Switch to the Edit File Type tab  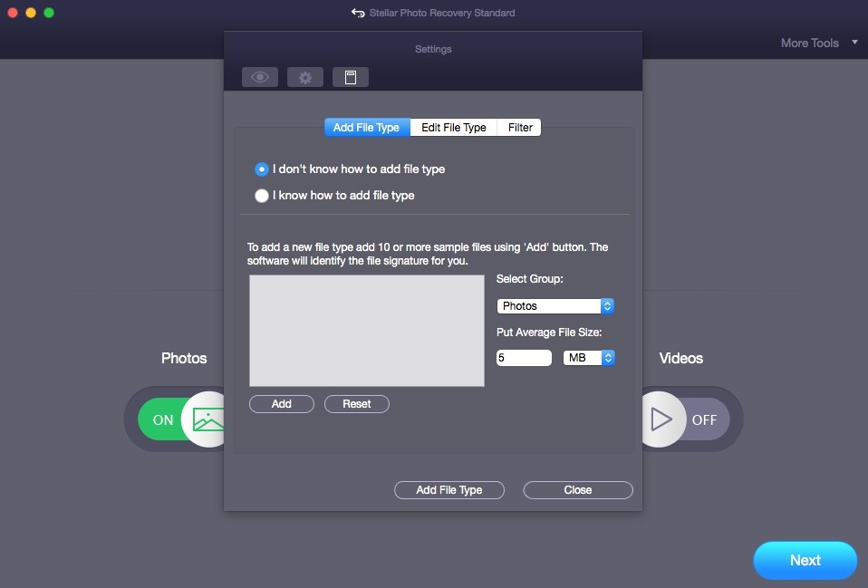(453, 127)
